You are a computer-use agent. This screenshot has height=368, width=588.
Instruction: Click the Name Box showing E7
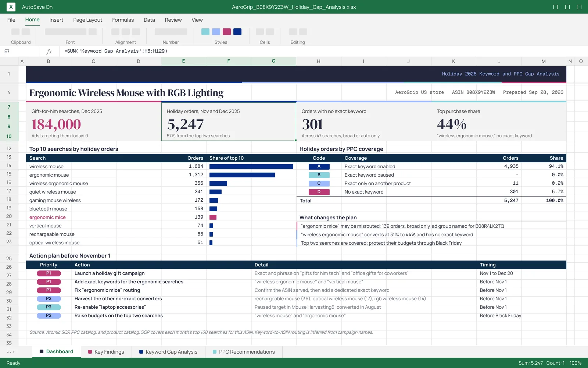(x=19, y=52)
